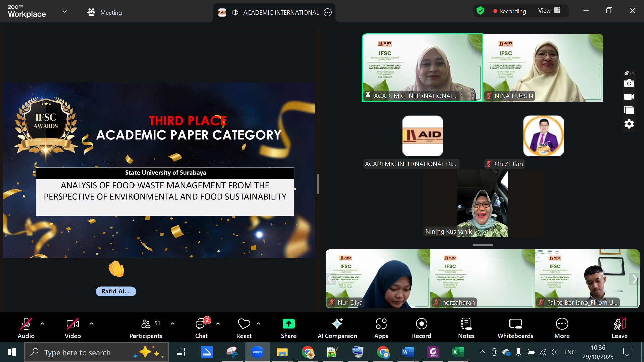This screenshot has height=362, width=644.
Task: Open the More options button
Action: (562, 328)
